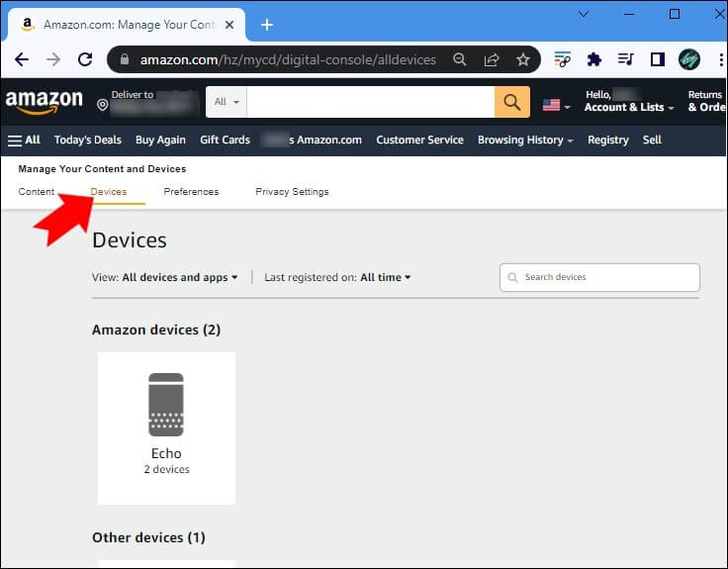Image resolution: width=728 pixels, height=569 pixels.
Task: Reload the Amazon page
Action: pos(85,59)
